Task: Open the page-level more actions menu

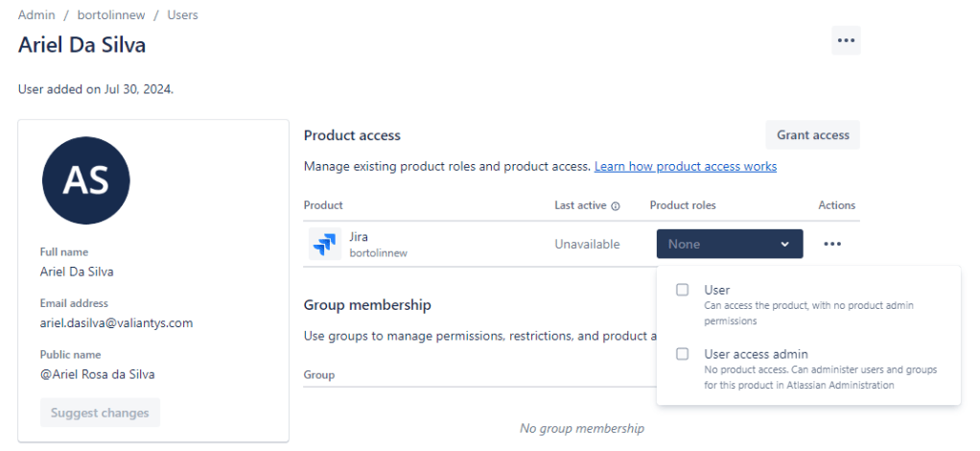Action: coord(845,40)
